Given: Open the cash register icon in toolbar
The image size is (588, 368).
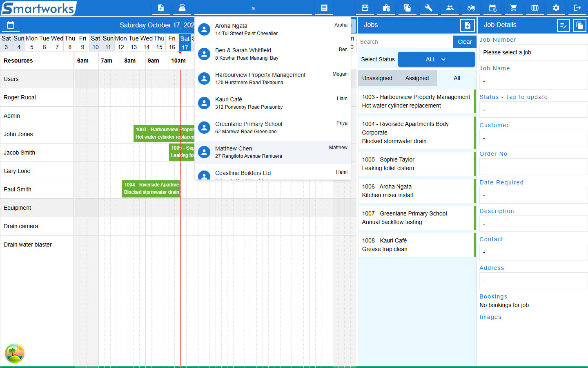Looking at the screenshot, I should click(182, 8).
